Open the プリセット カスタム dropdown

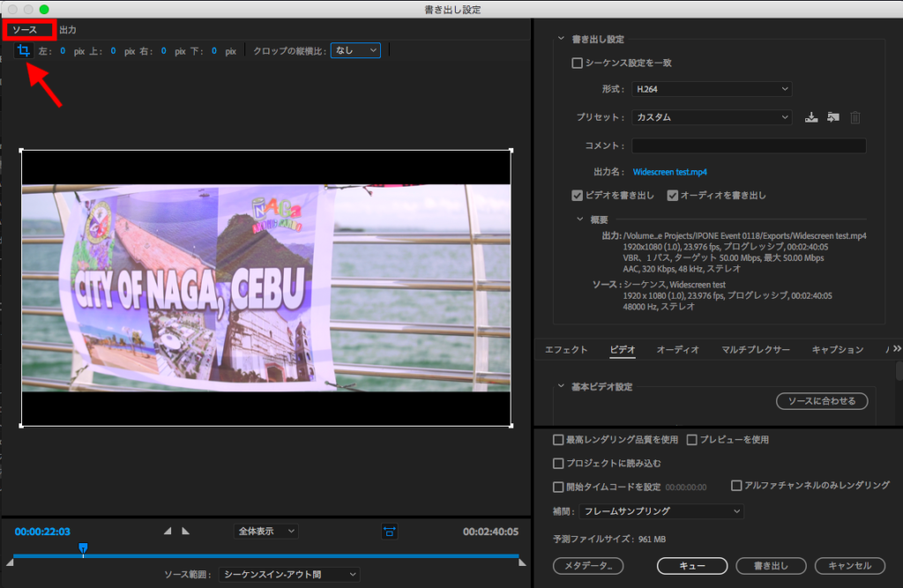(x=711, y=117)
